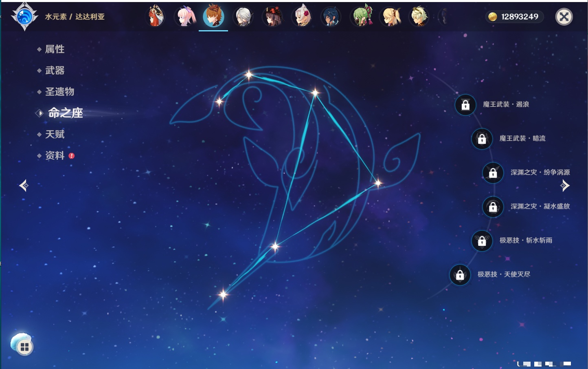Switch to the 属性 attributes tab
Image resolution: width=588 pixels, height=369 pixels.
(55, 49)
